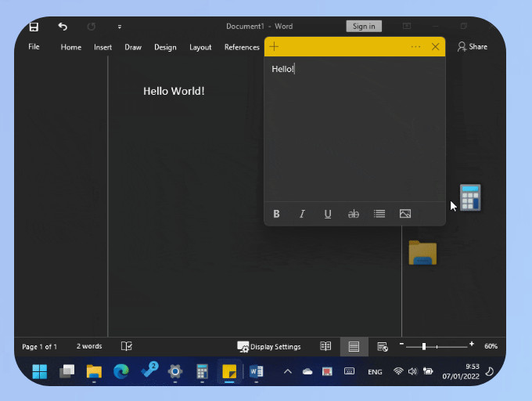Click the Hello World! text in the document
Viewport: 532px width, 401px height.
point(174,91)
